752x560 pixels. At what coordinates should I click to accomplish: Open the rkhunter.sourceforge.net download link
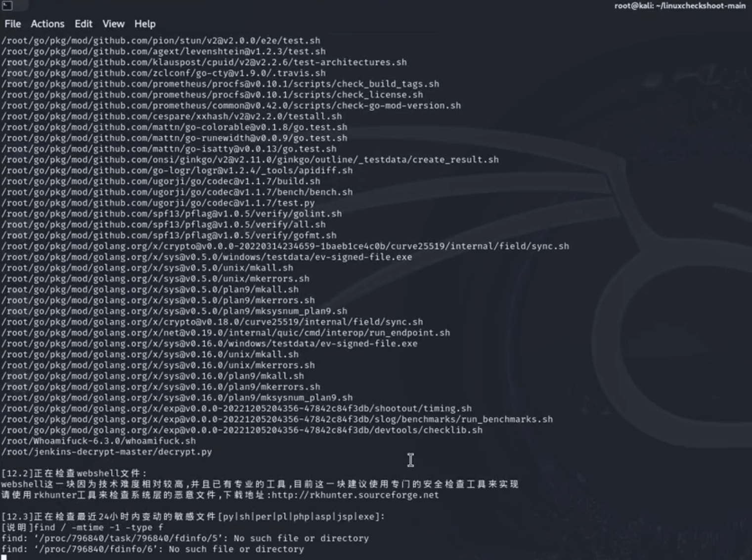[355, 495]
